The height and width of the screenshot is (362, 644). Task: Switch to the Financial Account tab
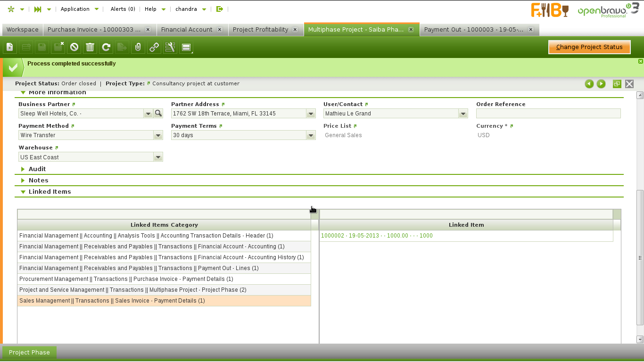click(187, 29)
